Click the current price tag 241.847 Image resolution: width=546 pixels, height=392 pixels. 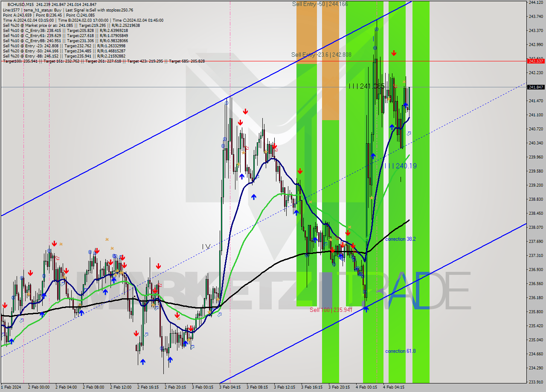point(536,87)
